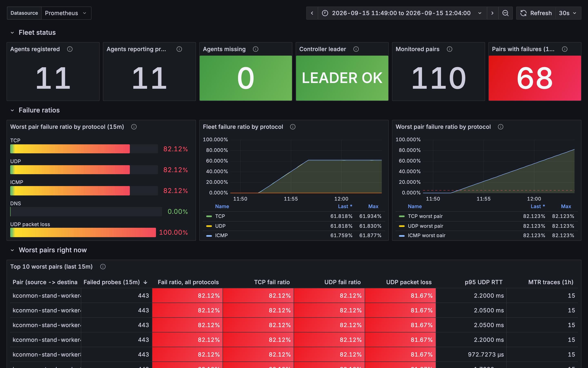
Task: Open the Prometheus datasource dropdown
Action: [66, 13]
